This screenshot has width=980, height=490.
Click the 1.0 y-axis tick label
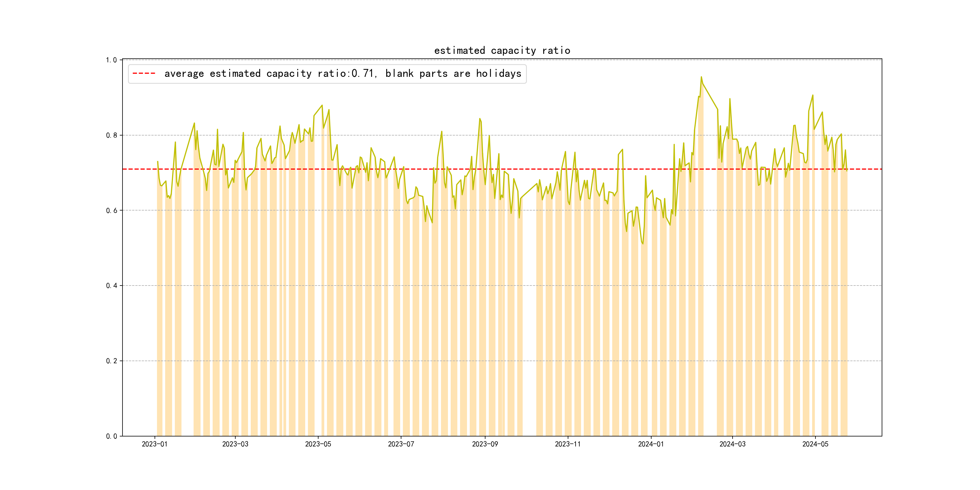click(x=112, y=60)
